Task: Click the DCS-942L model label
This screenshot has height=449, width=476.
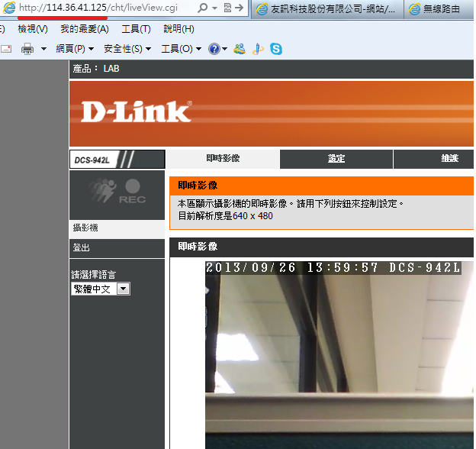Action: (92, 160)
